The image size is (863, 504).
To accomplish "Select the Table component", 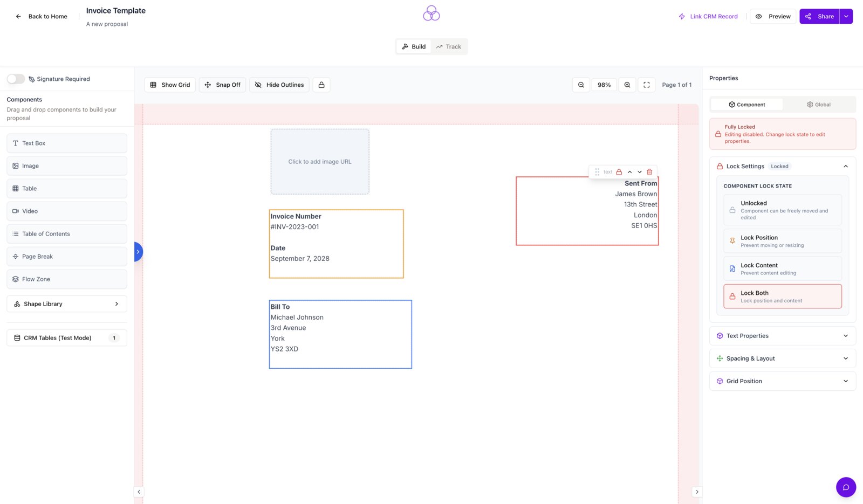I will click(x=67, y=189).
